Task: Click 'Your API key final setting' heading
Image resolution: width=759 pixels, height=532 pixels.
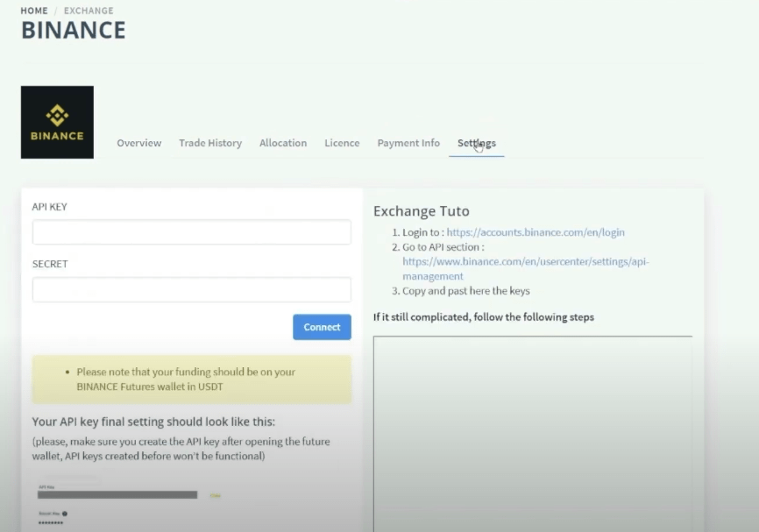Action: [x=153, y=422]
